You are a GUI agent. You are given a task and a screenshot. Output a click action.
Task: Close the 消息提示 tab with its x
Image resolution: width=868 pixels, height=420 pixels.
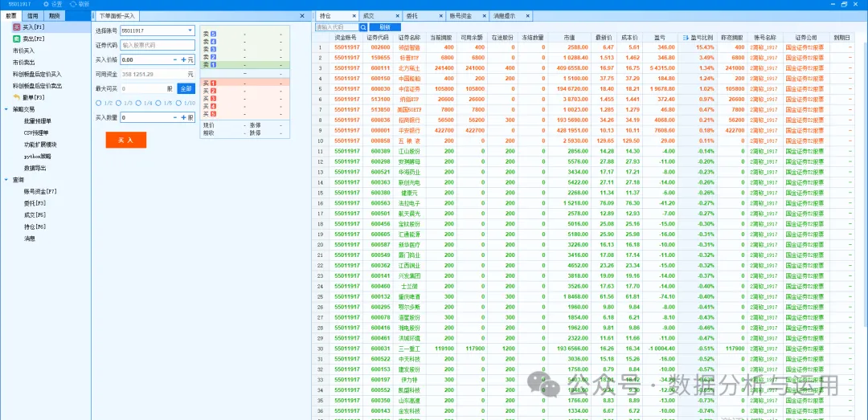[527, 16]
